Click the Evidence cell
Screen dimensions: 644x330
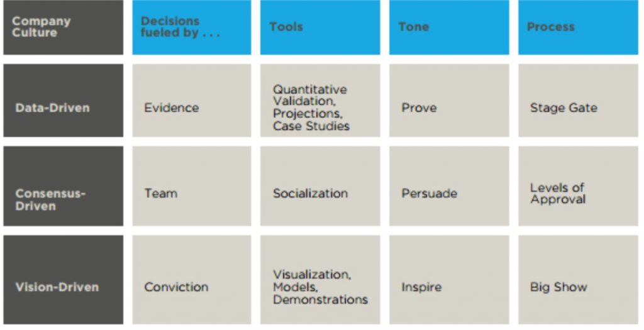click(x=192, y=101)
